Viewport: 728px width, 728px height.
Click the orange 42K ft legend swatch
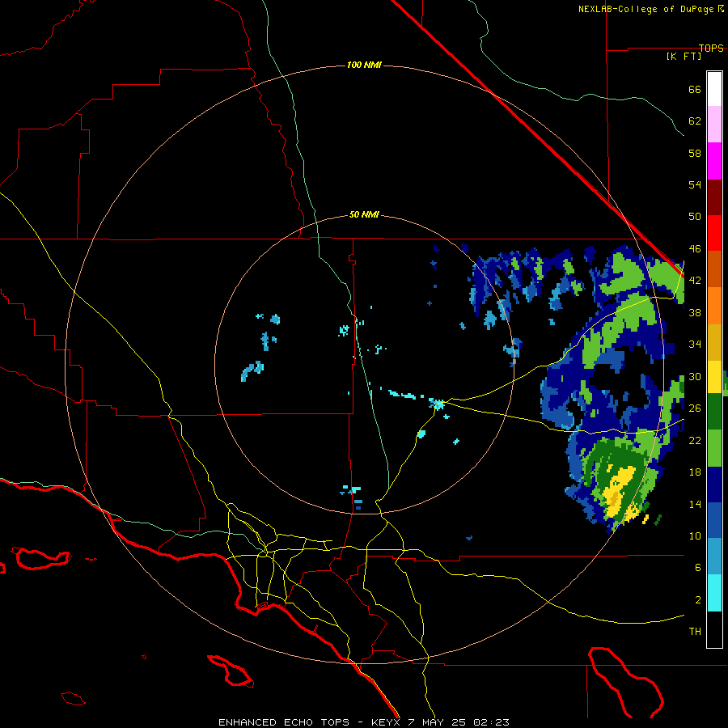pyautogui.click(x=714, y=306)
